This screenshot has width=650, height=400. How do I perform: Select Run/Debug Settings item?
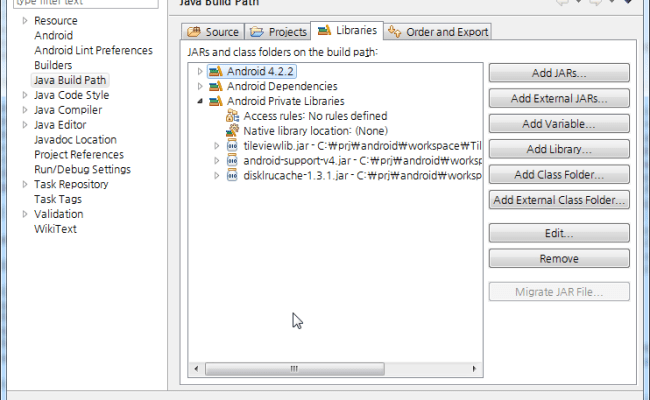click(82, 170)
